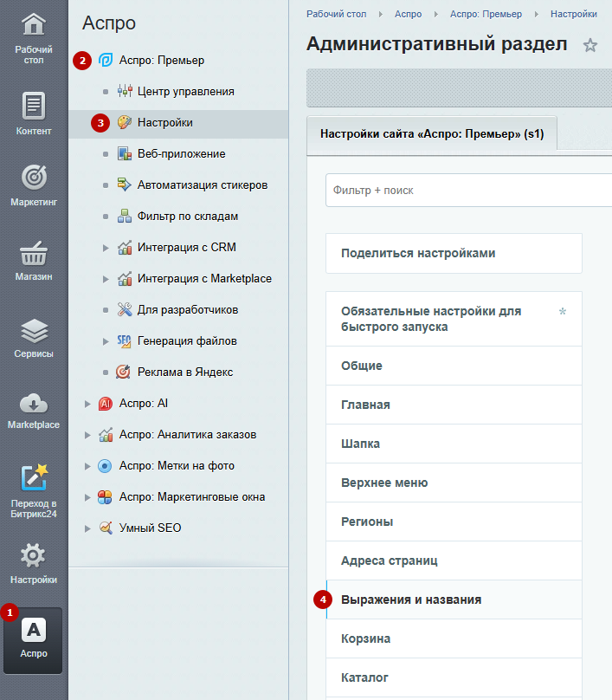Image resolution: width=612 pixels, height=700 pixels.
Task: Select the Настройки сайта «Аспро: Премьер» (s1) tab
Action: point(432,134)
